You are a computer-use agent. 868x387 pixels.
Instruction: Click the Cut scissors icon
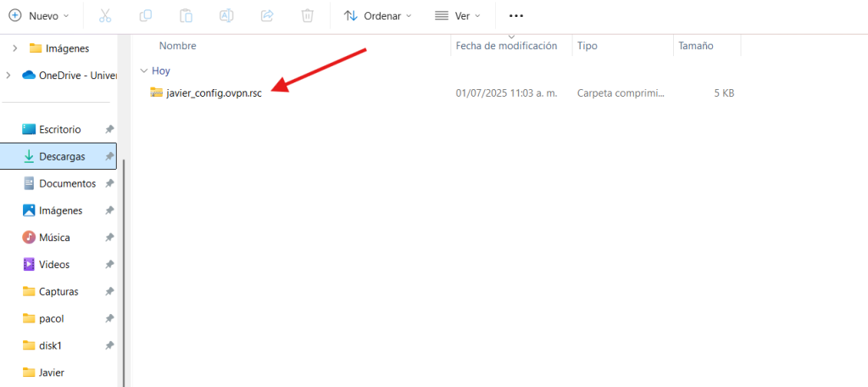coord(105,16)
